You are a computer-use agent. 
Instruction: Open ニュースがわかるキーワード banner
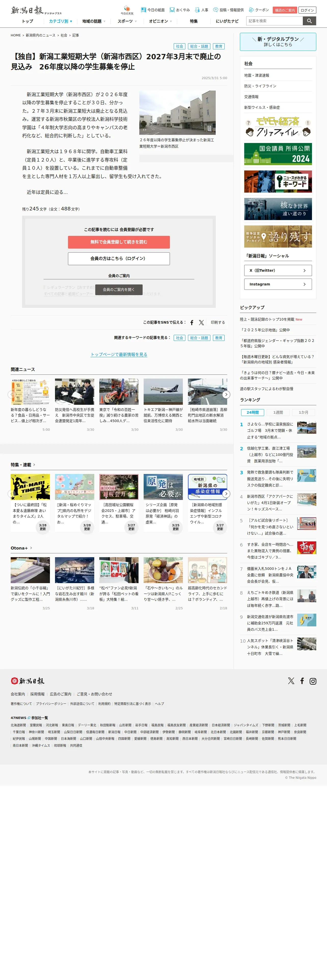(x=278, y=181)
